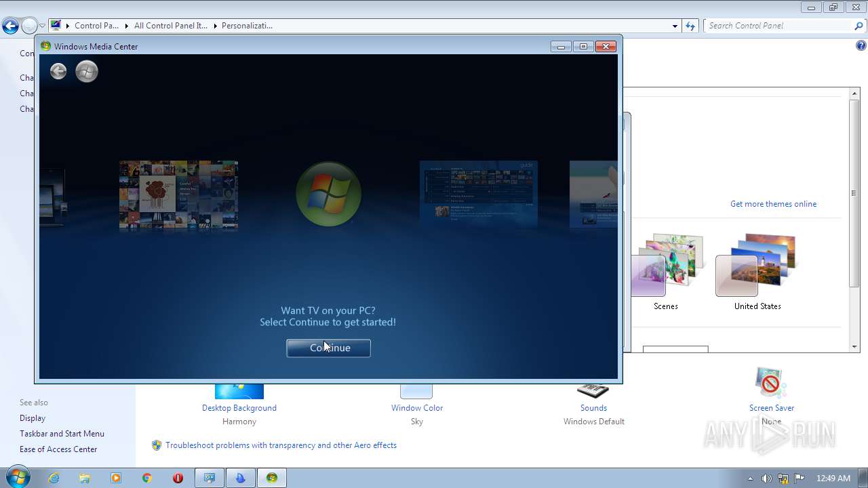The width and height of the screenshot is (868, 488).
Task: Open Window Color link
Action: 417,408
